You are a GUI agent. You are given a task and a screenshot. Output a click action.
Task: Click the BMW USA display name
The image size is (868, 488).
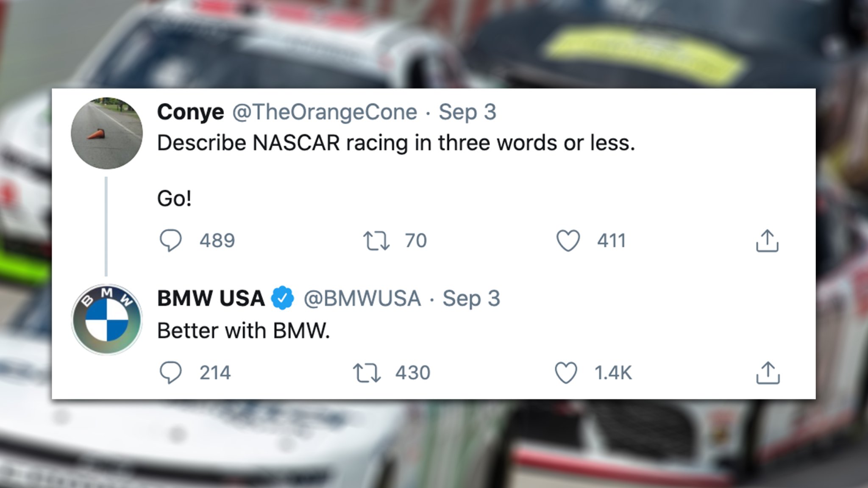211,298
